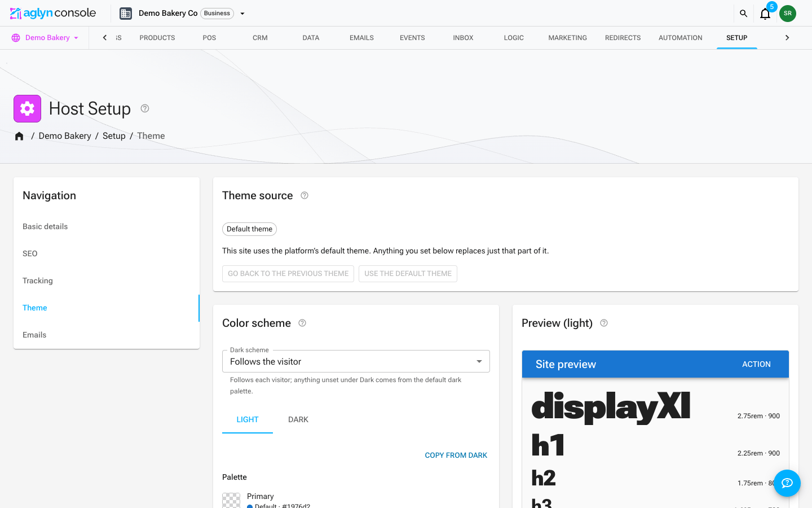Open help icon beside Theme source

(304, 195)
